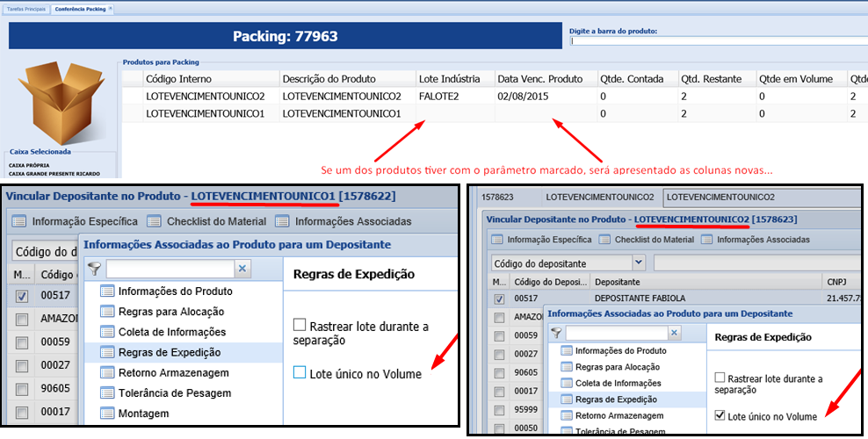The width and height of the screenshot is (868, 439).
Task: Click CNPJ column header in LOTEVENCIMENTOUNICO2 window
Action: [842, 282]
